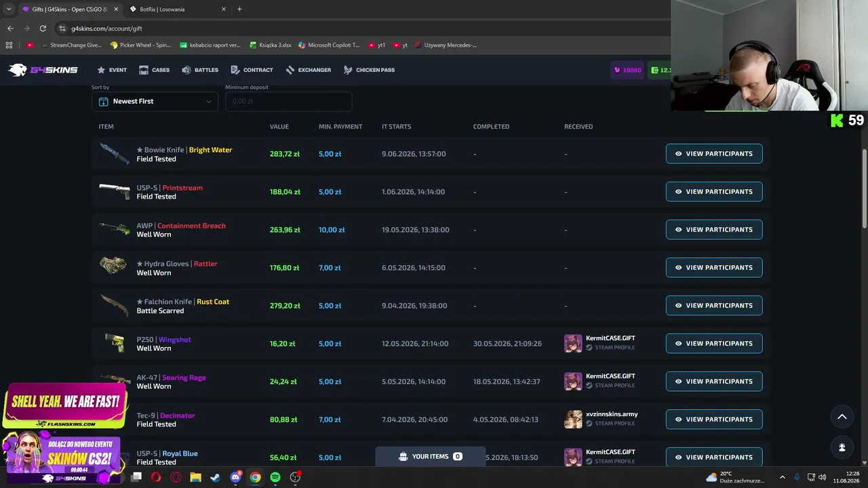Open the Używany Mercedes bookmark
Viewport: 868px width, 488px height.
[446, 45]
